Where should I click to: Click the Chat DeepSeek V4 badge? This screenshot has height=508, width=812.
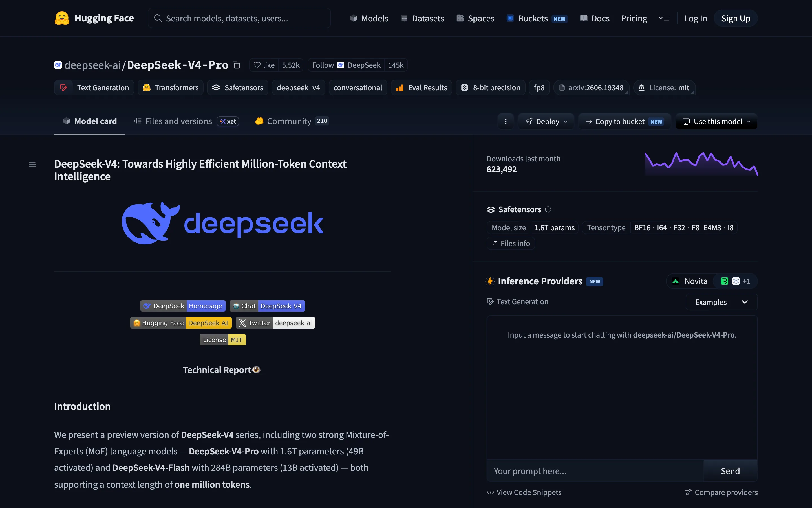coord(267,306)
